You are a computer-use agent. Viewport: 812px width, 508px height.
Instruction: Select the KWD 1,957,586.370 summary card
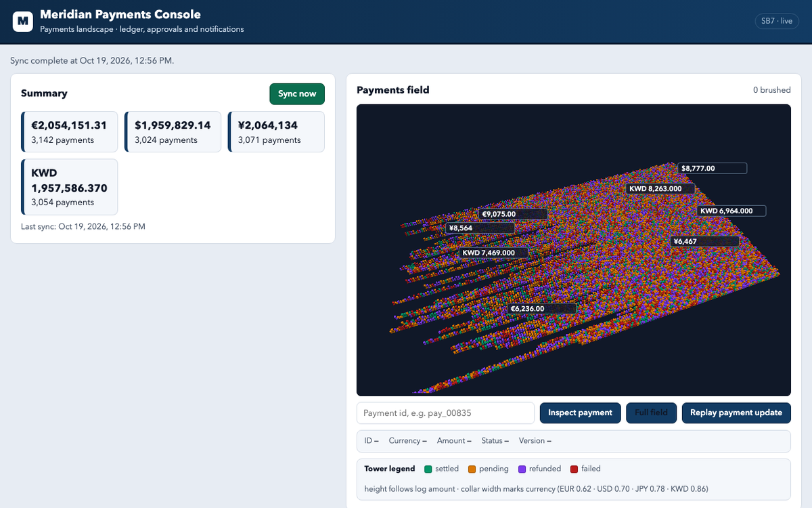pos(69,187)
